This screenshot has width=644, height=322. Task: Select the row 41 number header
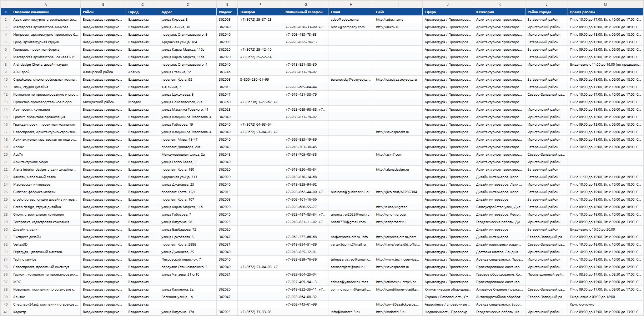[x=5, y=312]
